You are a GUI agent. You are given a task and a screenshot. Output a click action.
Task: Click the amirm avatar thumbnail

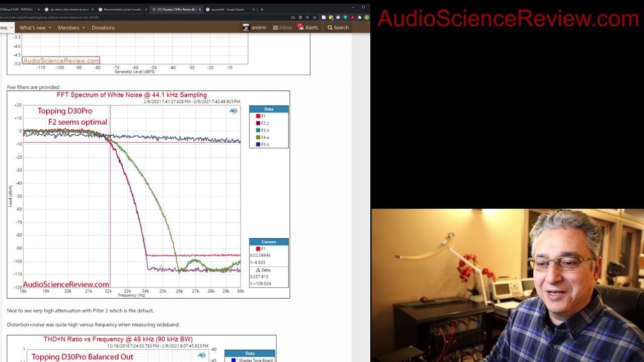[246, 28]
